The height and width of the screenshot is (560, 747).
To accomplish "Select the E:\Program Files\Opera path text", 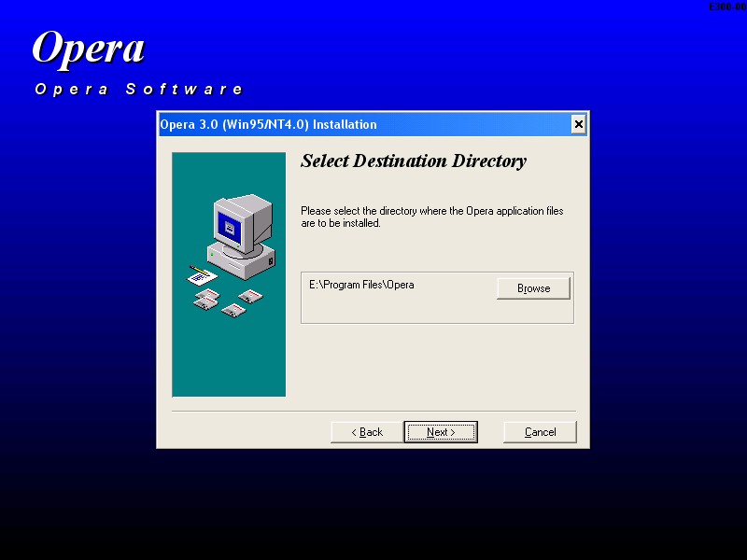I will click(x=361, y=285).
